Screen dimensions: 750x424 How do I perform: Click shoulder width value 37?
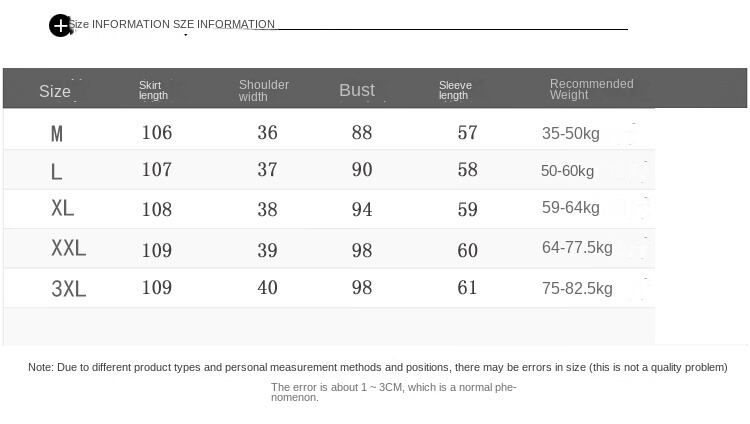point(267,170)
